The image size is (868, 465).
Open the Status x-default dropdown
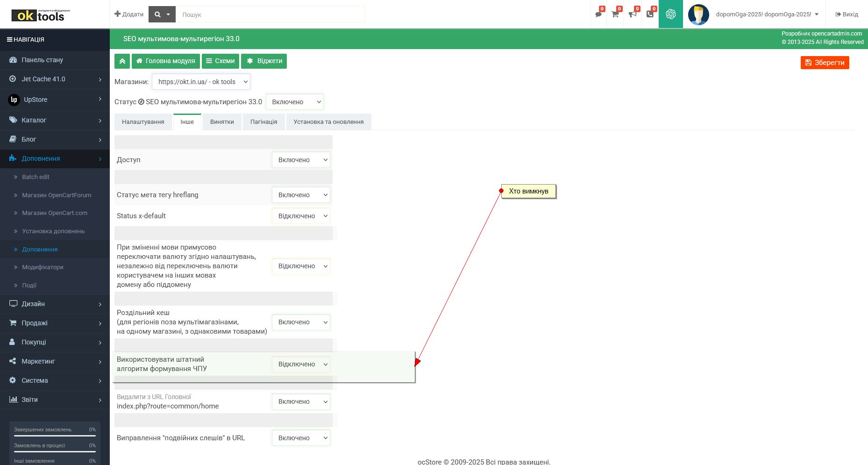pos(301,216)
